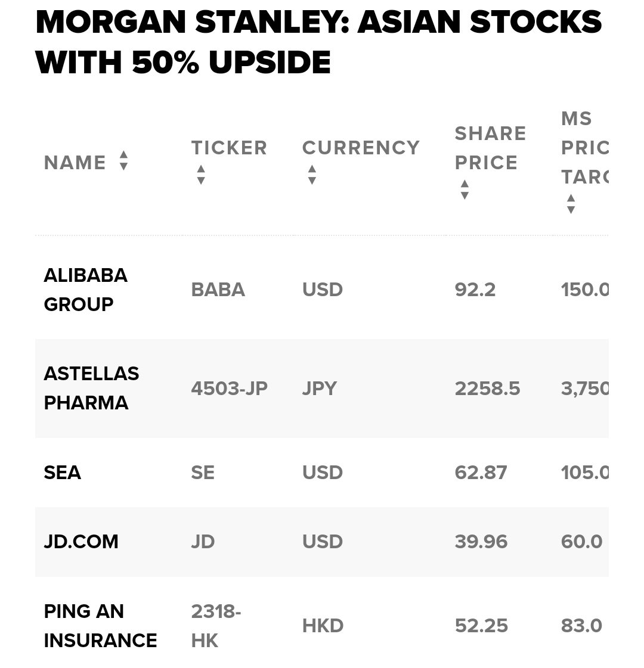Select the NAME column header

coord(75,162)
